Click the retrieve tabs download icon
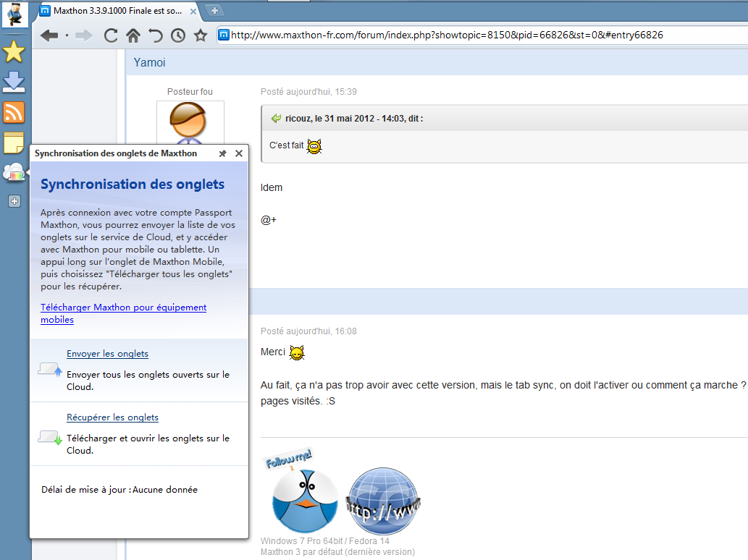748x560 pixels. click(x=50, y=438)
